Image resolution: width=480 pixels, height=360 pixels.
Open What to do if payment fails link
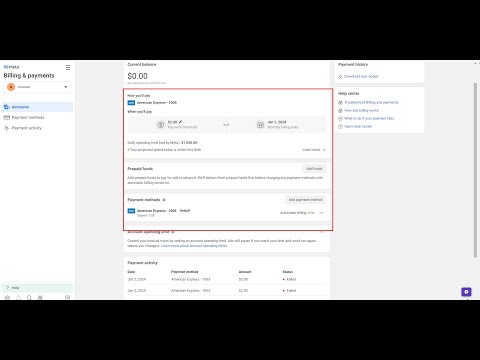[x=369, y=118]
